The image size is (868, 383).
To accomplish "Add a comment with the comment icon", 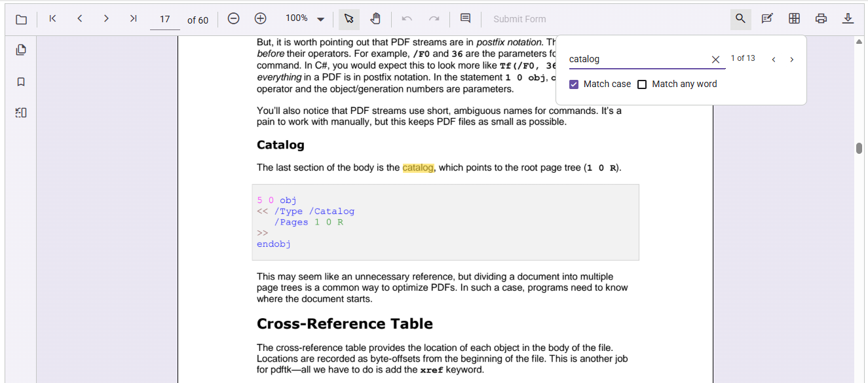I will [465, 19].
